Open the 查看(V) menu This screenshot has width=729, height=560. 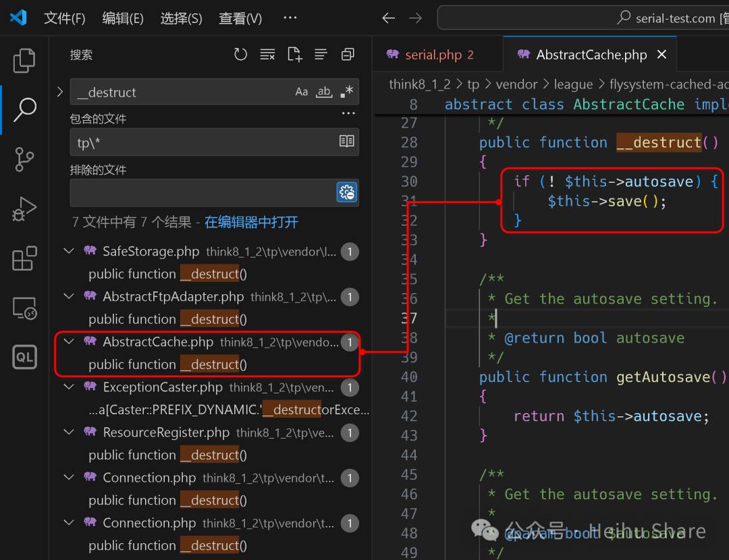click(240, 18)
